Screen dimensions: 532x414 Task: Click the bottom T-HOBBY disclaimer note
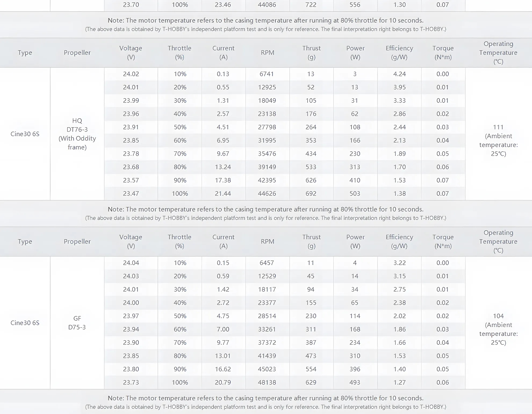pyautogui.click(x=266, y=407)
